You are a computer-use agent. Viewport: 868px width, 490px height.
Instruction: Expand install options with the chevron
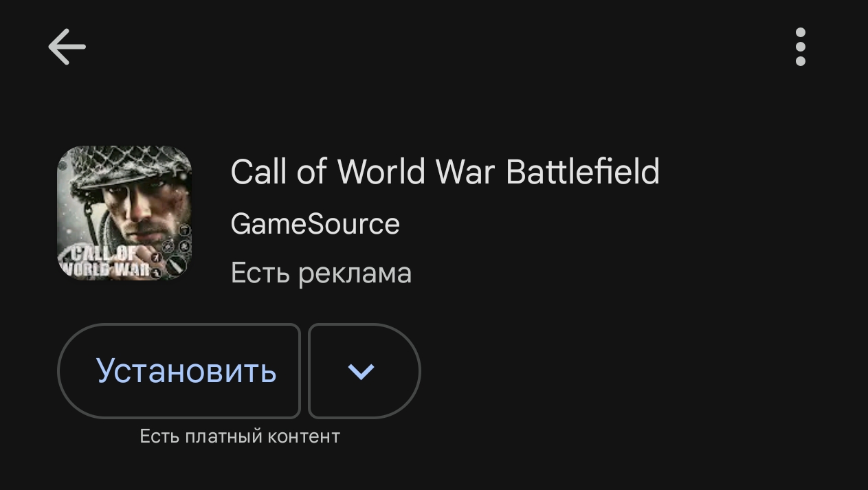pyautogui.click(x=364, y=371)
